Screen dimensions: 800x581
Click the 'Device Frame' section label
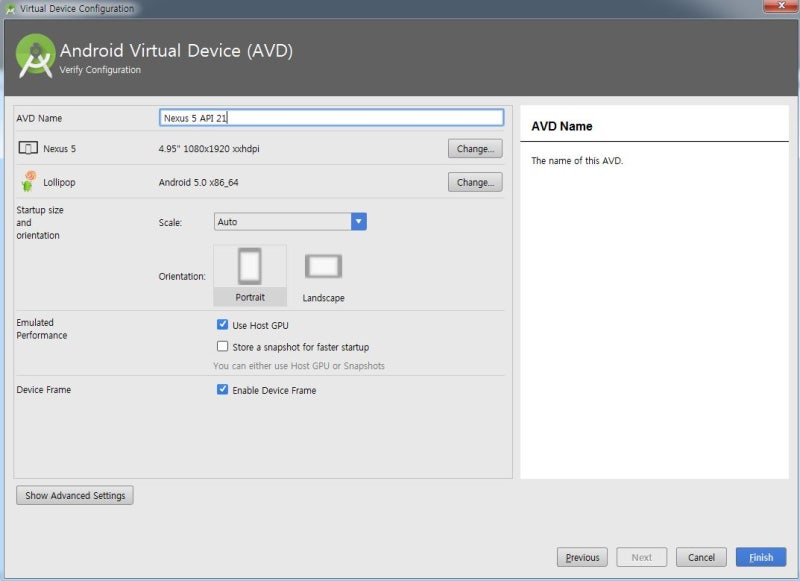(44, 390)
